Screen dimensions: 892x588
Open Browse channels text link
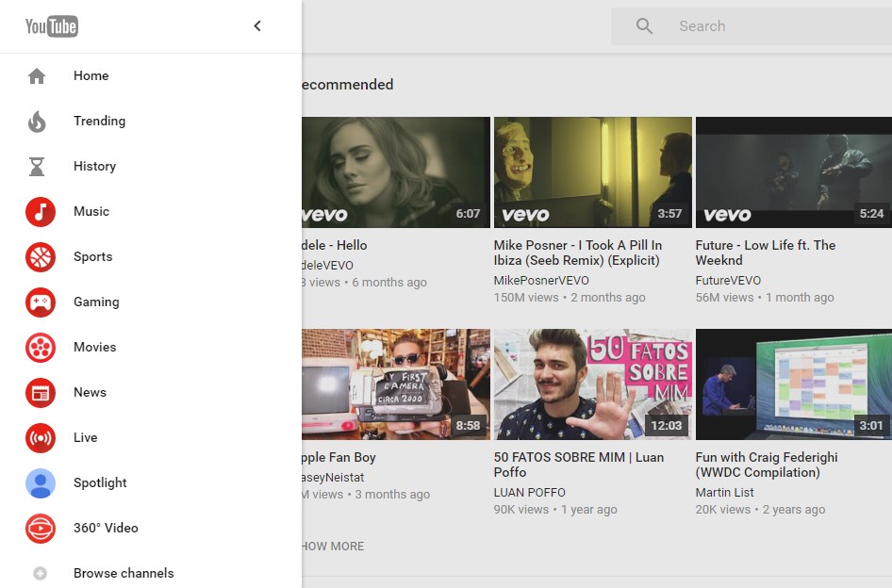124,573
